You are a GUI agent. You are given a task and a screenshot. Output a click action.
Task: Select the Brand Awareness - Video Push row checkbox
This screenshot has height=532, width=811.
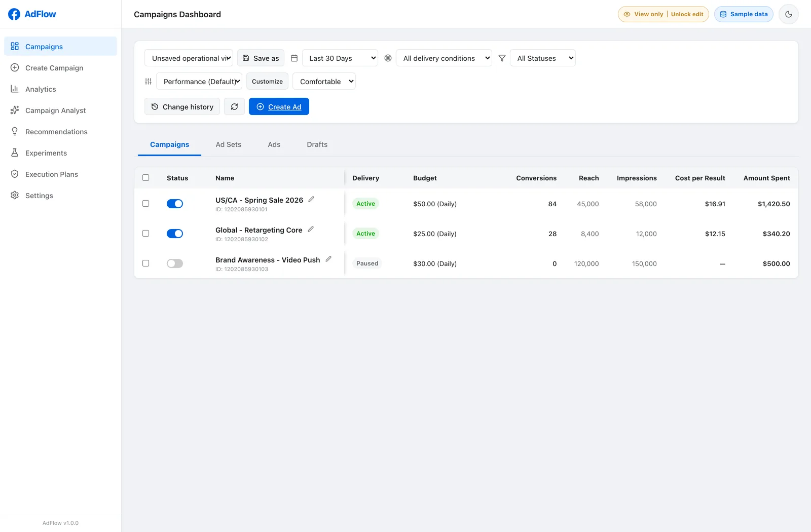pyautogui.click(x=146, y=263)
